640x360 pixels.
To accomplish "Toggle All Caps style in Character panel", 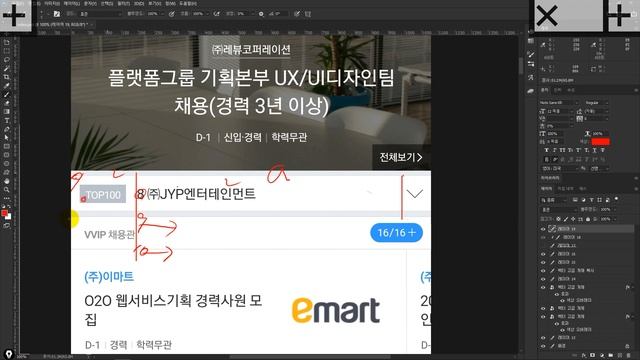I will (x=562, y=150).
